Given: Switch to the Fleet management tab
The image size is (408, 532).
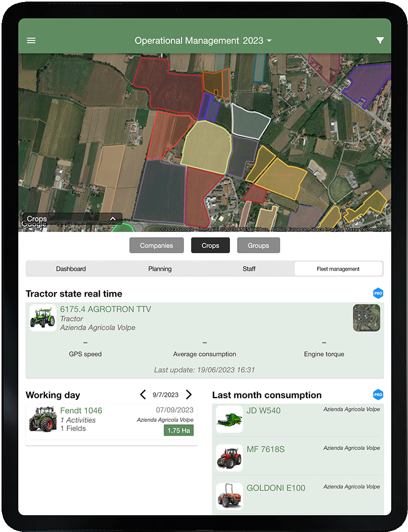Looking at the screenshot, I should (x=338, y=269).
